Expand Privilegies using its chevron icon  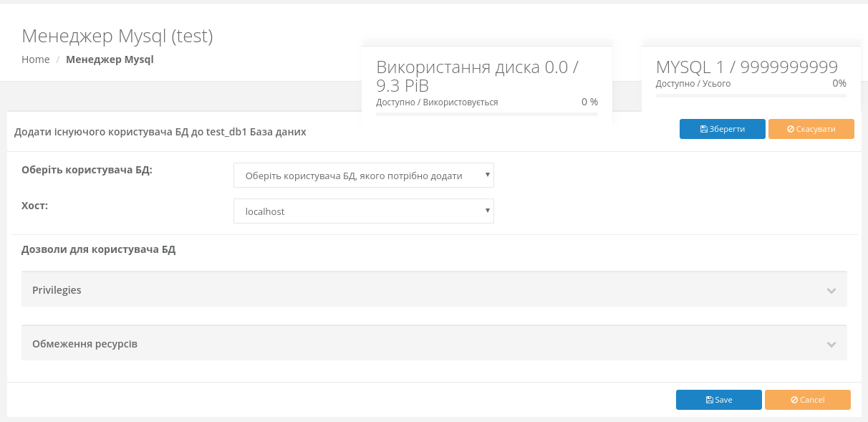831,291
